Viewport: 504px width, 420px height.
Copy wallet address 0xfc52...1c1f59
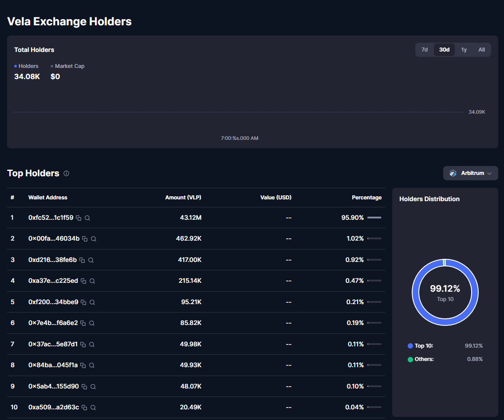(x=79, y=218)
